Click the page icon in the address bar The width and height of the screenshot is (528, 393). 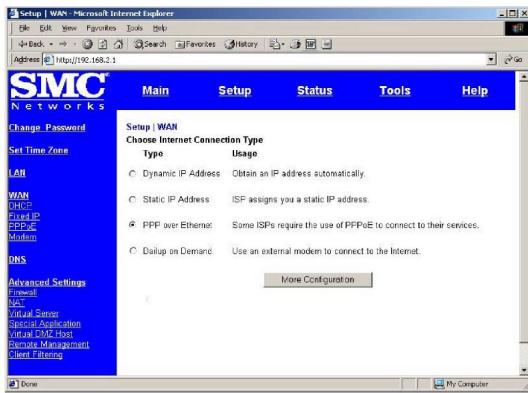(48, 60)
